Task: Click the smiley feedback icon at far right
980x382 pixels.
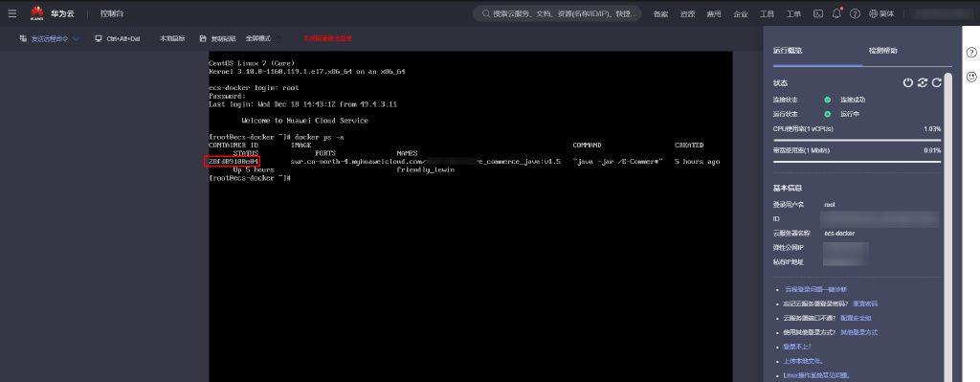Action: (971, 77)
